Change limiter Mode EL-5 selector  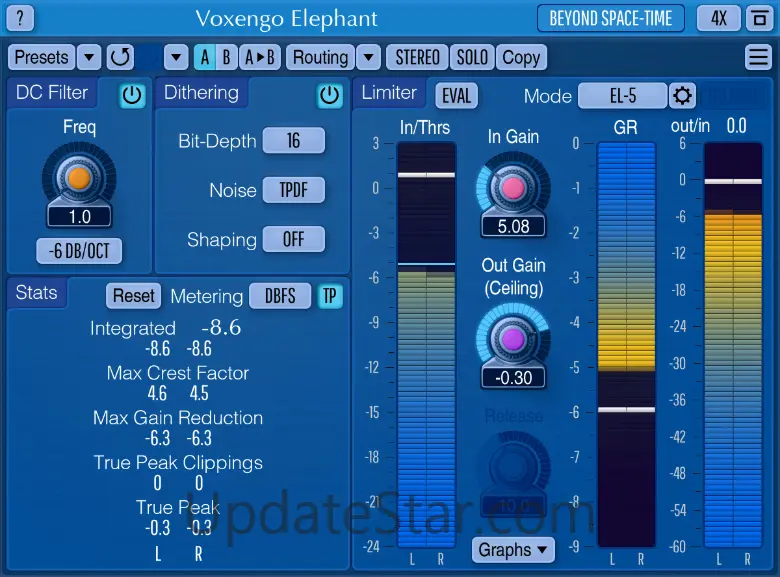tap(622, 96)
